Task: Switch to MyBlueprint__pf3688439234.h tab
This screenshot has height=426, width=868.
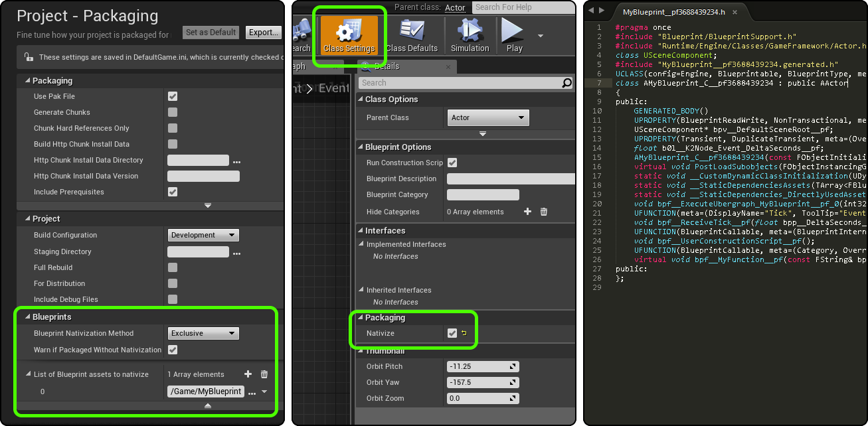Action: click(673, 12)
